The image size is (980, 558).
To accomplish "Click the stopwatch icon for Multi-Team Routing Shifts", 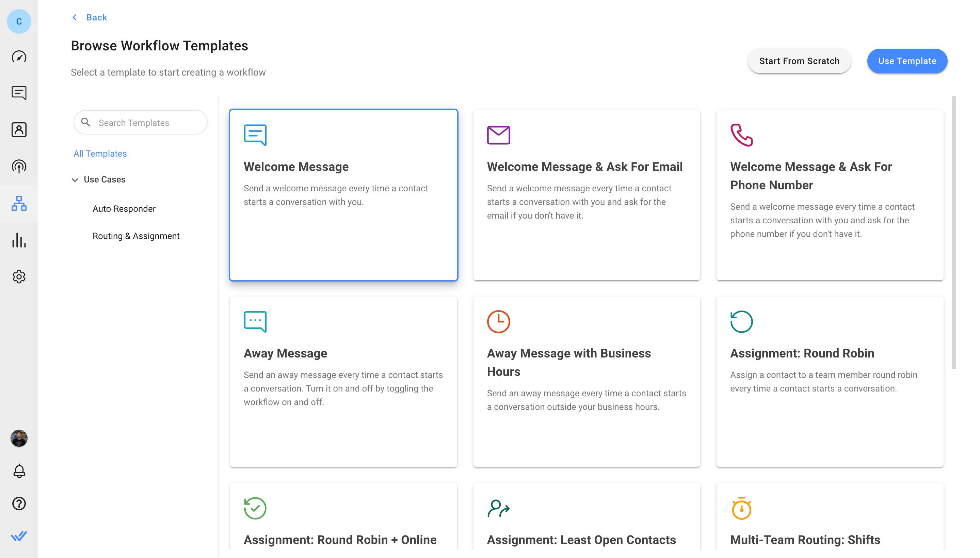I will point(741,508).
